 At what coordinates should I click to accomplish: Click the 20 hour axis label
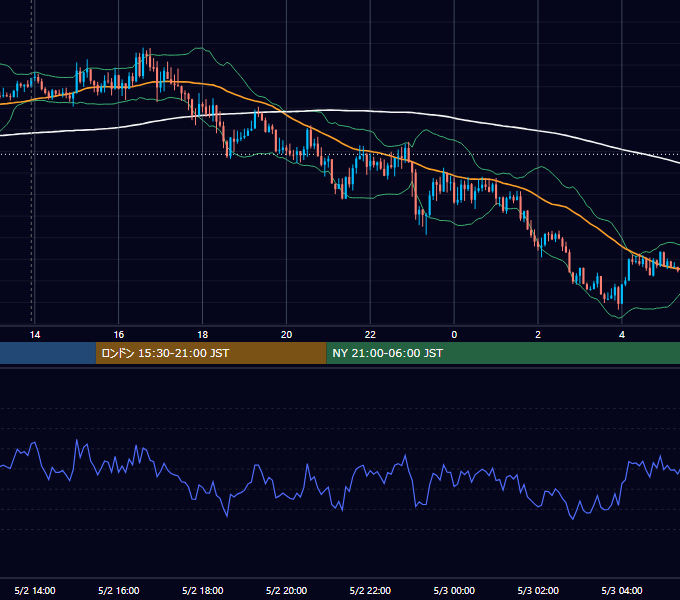point(286,335)
